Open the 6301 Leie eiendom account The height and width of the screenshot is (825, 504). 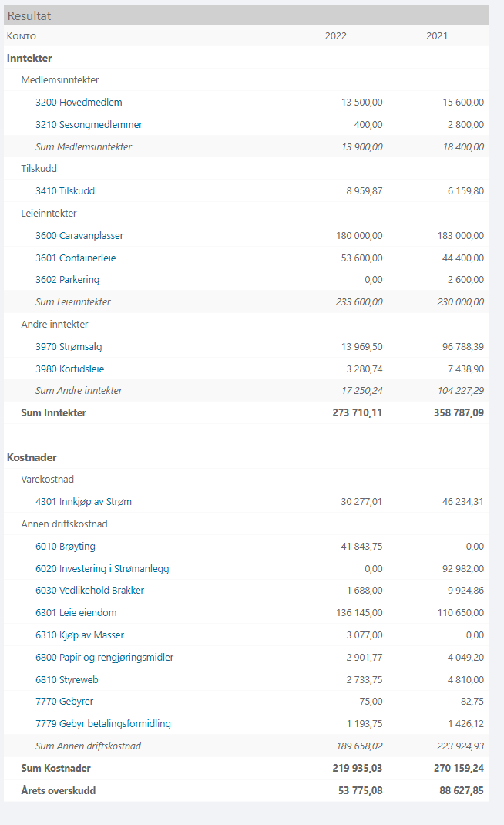pos(76,612)
